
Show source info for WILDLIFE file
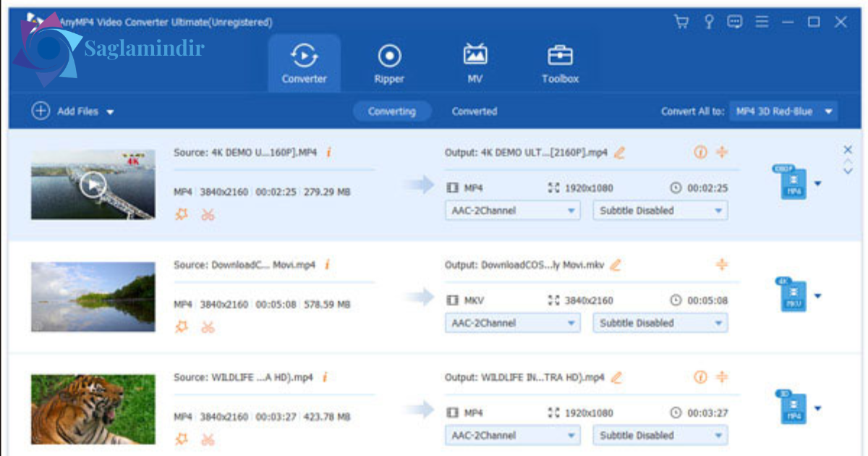(325, 377)
